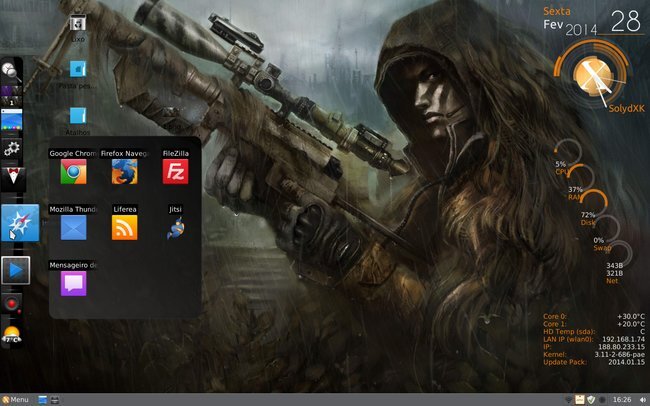The height and width of the screenshot is (406, 650).
Task: Open the network tray icon
Action: coord(568,400)
